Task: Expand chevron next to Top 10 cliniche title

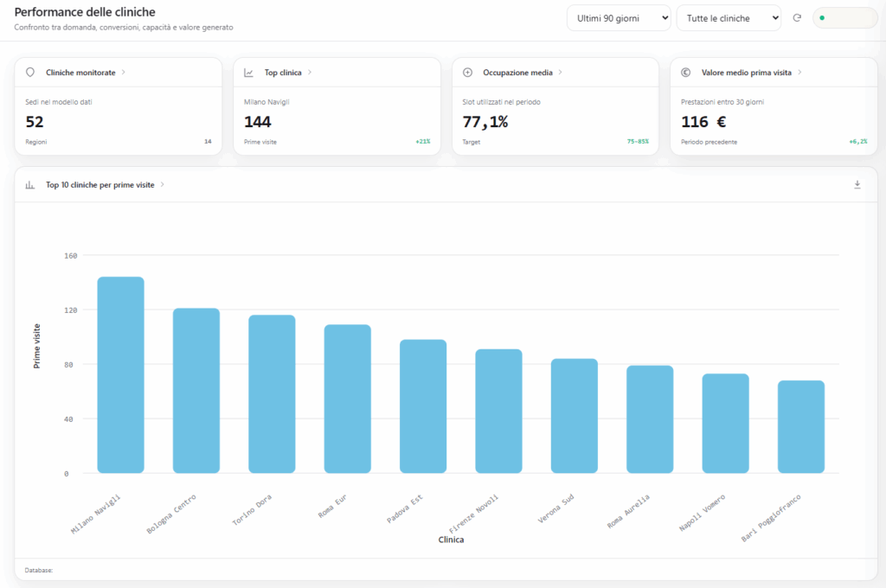Action: [162, 185]
